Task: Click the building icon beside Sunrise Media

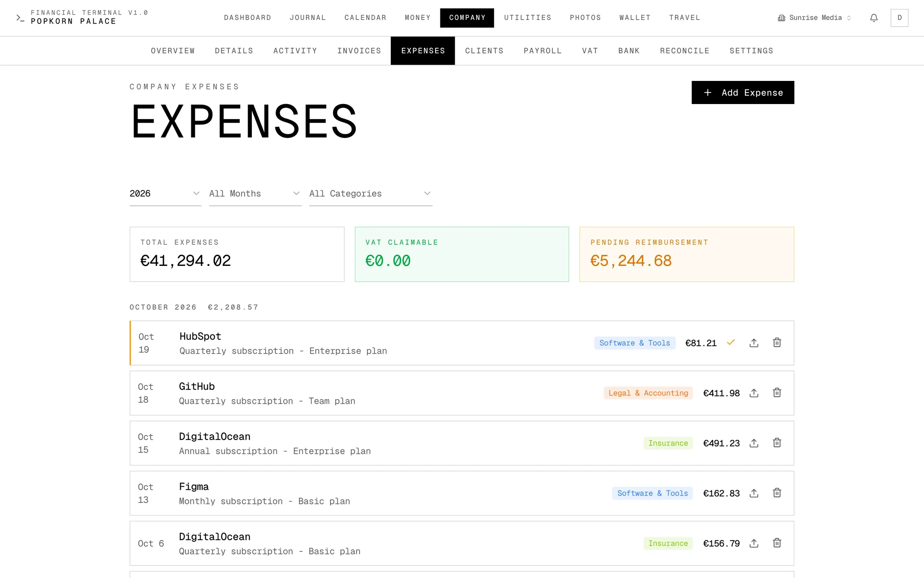Action: 781,18
